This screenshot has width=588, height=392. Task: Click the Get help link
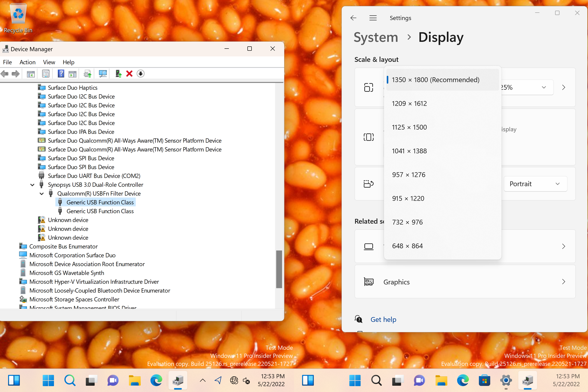click(x=383, y=319)
